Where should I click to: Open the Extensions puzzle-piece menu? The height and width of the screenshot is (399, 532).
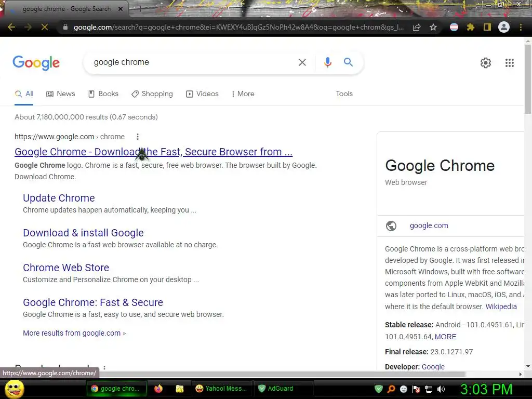tap(471, 27)
